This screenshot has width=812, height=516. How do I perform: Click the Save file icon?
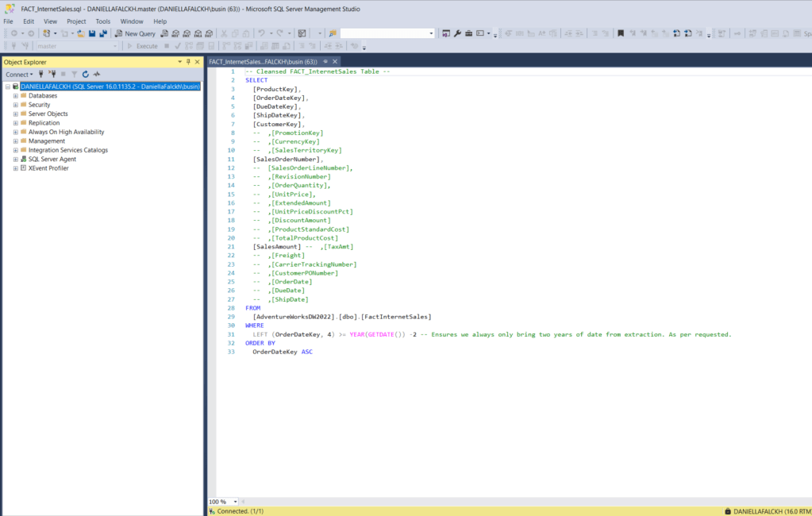point(92,33)
